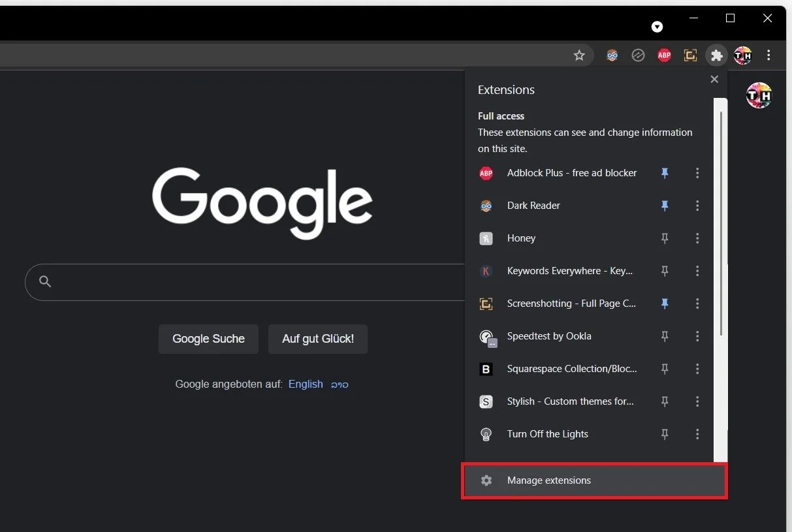The image size is (792, 532).
Task: Close the Extensions popup
Action: pyautogui.click(x=714, y=79)
